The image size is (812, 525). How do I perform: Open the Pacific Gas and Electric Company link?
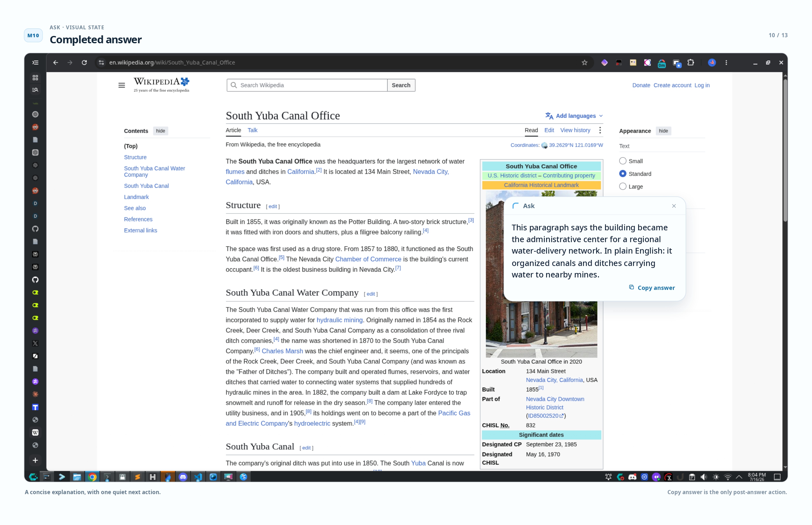click(x=348, y=418)
